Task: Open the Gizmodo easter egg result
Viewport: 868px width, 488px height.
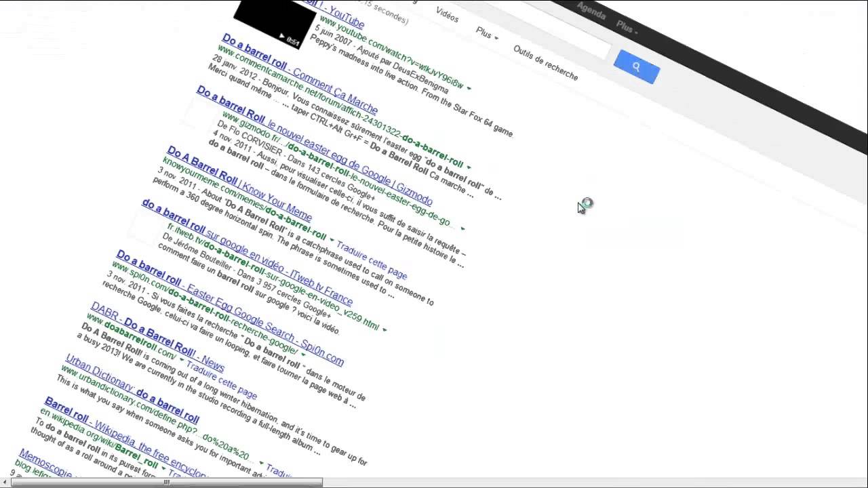Action: [315, 146]
